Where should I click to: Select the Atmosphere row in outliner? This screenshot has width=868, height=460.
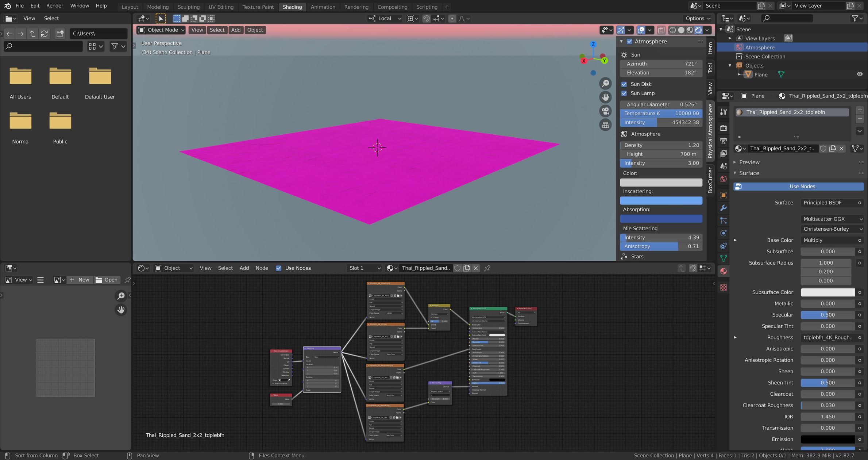click(x=792, y=47)
